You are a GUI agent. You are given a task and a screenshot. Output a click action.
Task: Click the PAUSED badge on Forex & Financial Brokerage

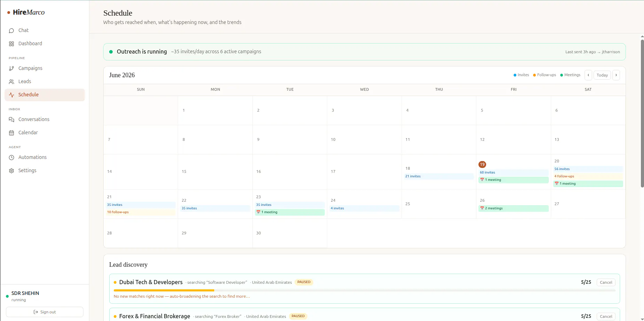pyautogui.click(x=298, y=316)
